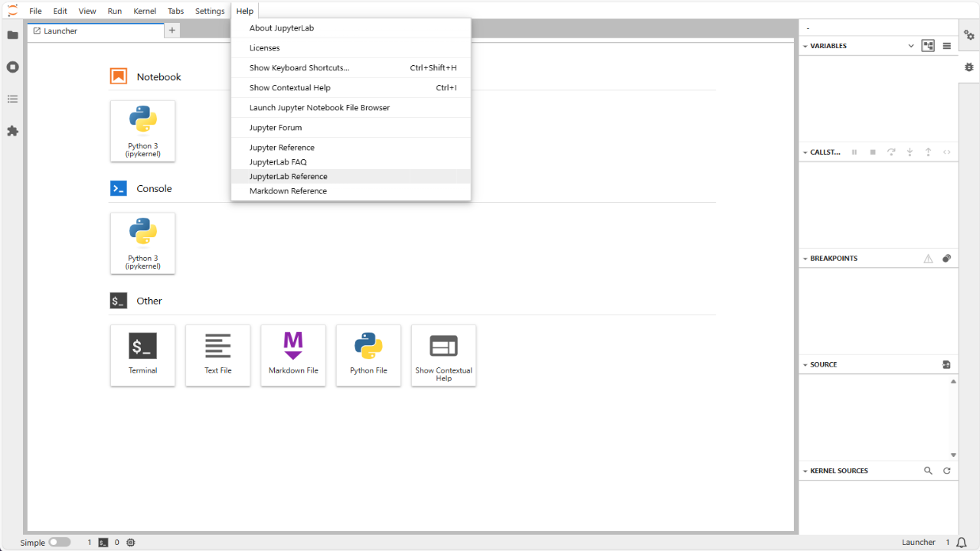Open the File Browser sidebar icon
Viewport: 980px width, 551px height.
coord(12,35)
